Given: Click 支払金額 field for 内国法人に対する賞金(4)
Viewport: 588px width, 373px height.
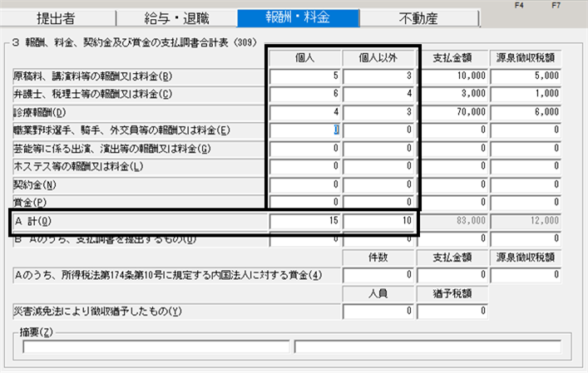Looking at the screenshot, I should 452,275.
